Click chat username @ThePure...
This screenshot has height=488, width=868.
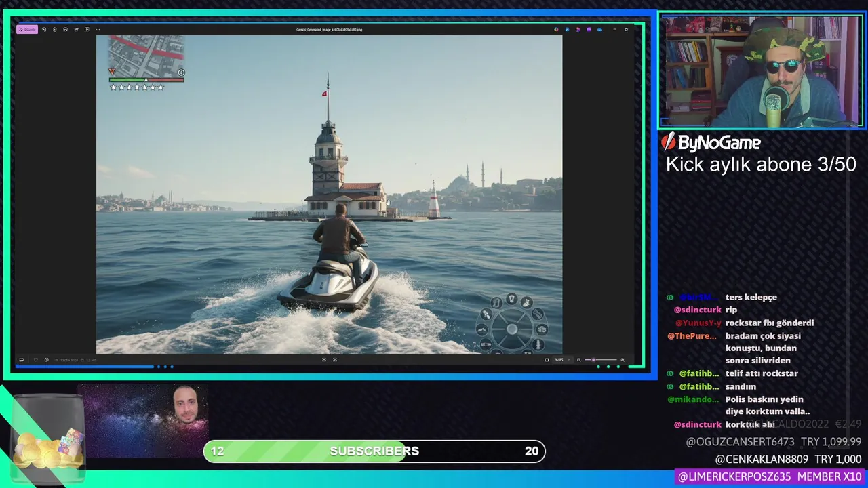pos(692,335)
